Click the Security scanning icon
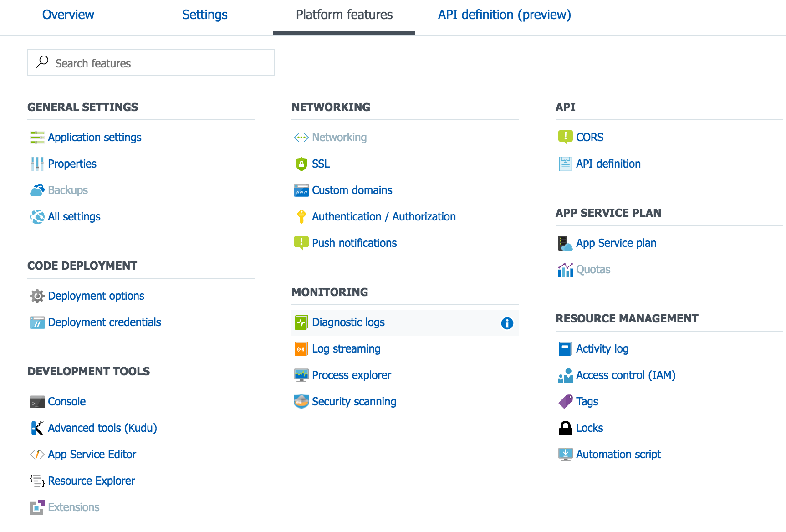786x532 pixels. coord(301,402)
